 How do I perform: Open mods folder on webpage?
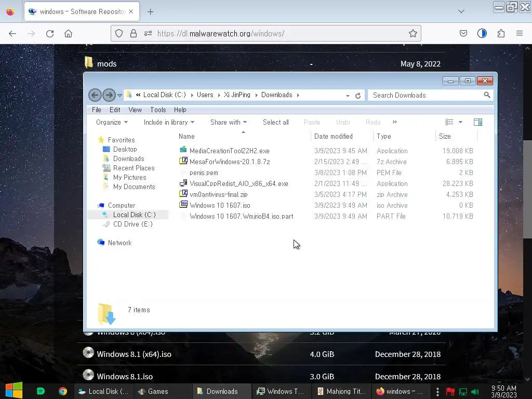point(107,64)
